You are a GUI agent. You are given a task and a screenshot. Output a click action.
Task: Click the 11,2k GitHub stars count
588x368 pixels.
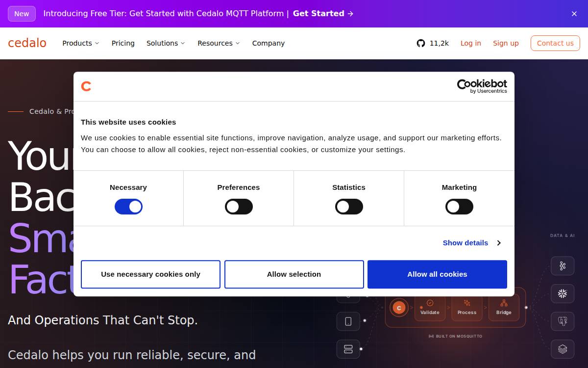pyautogui.click(x=439, y=43)
